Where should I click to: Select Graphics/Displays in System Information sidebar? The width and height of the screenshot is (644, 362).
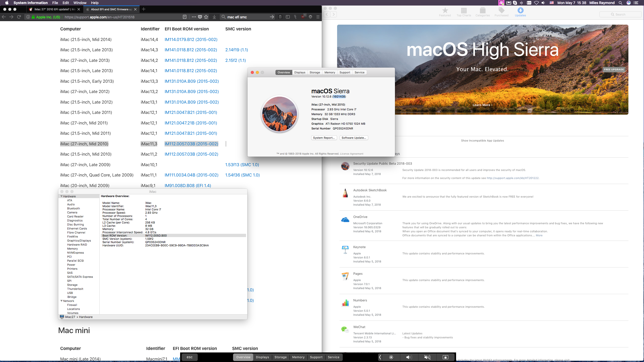pos(79,241)
